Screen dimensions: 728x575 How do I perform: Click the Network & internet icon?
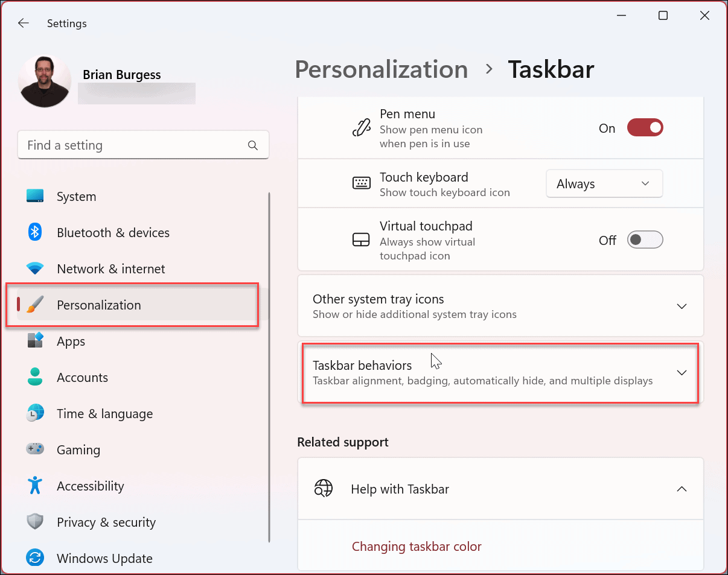pos(35,268)
